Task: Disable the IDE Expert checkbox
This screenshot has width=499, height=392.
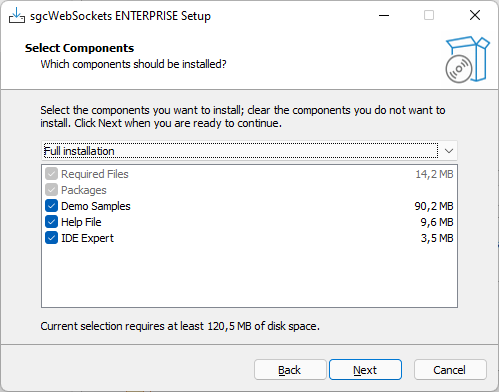Action: point(51,238)
